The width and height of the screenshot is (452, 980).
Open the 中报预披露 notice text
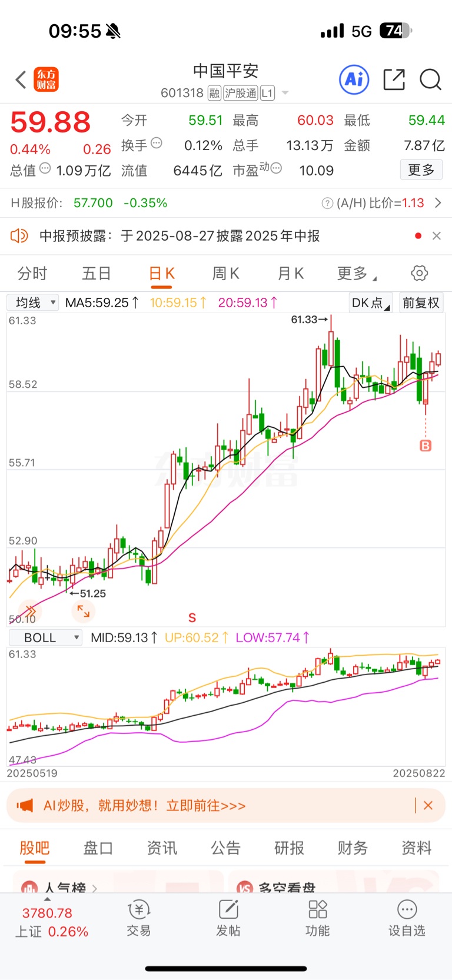point(180,236)
